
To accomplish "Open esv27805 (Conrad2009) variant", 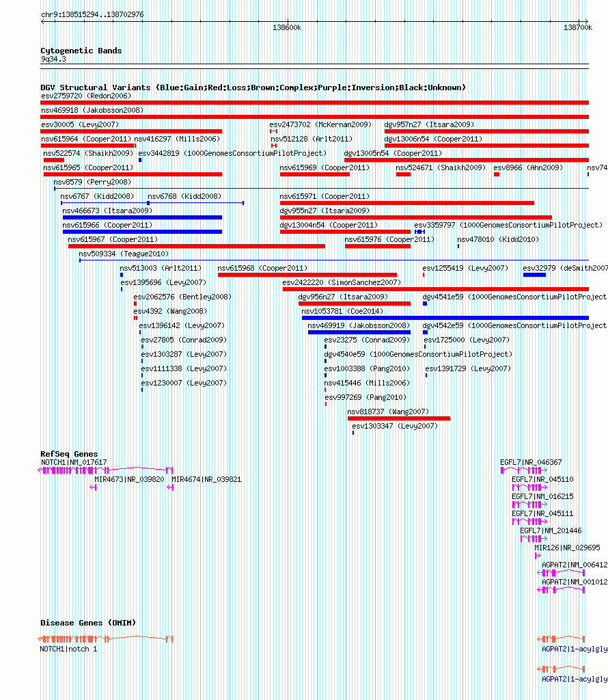I will click(184, 339).
